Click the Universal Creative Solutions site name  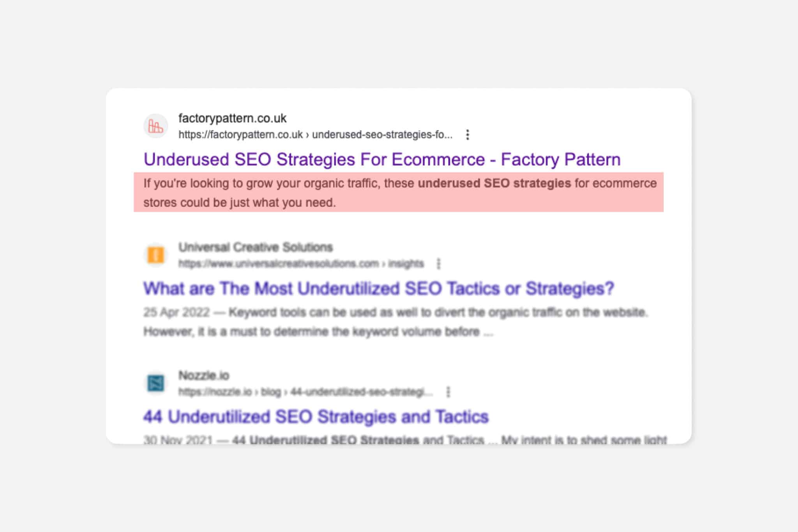click(255, 247)
